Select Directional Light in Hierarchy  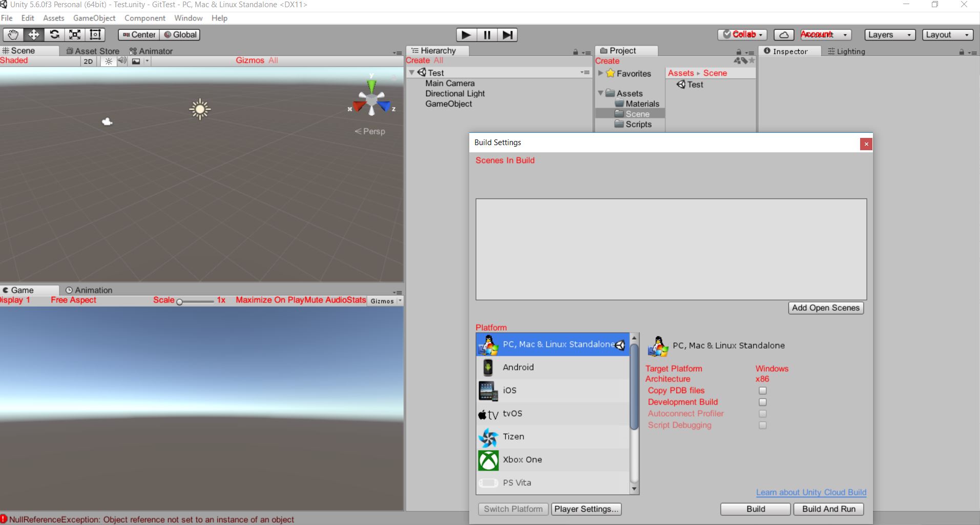coord(455,94)
